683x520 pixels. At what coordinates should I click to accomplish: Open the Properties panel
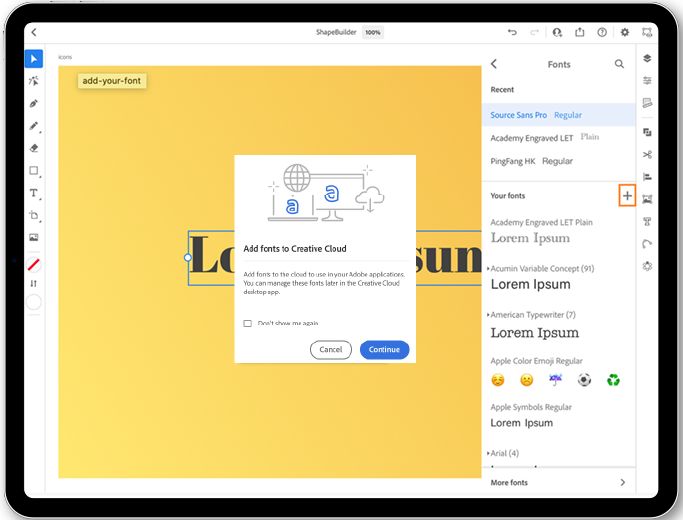[647, 81]
